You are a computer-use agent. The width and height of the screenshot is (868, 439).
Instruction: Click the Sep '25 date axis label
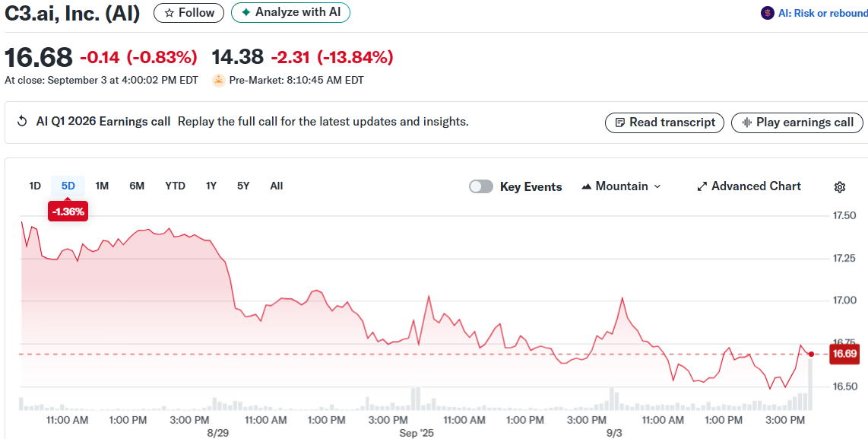[x=417, y=433]
